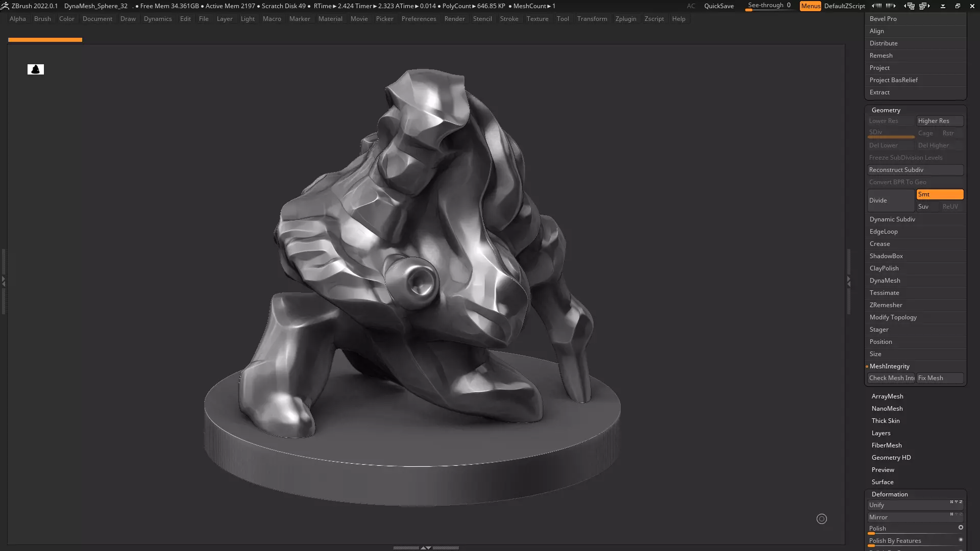Viewport: 980px width, 551px height.
Task: Toggle the Smt smoothing button
Action: tap(940, 194)
